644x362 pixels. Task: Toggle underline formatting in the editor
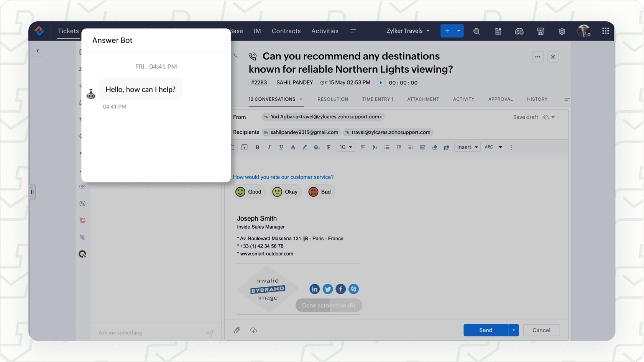coord(281,147)
